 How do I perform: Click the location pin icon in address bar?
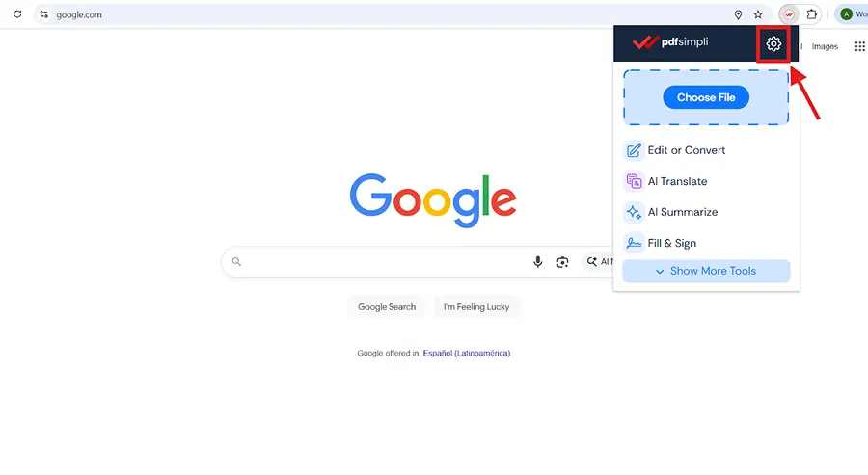pyautogui.click(x=738, y=14)
